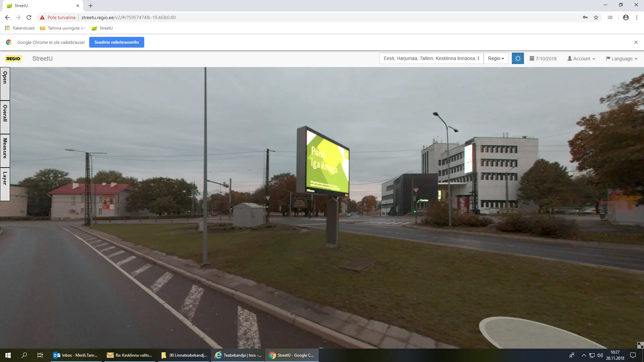The image size is (644, 362).
Task: Open the 7/10/2018 date picker
Action: click(543, 59)
